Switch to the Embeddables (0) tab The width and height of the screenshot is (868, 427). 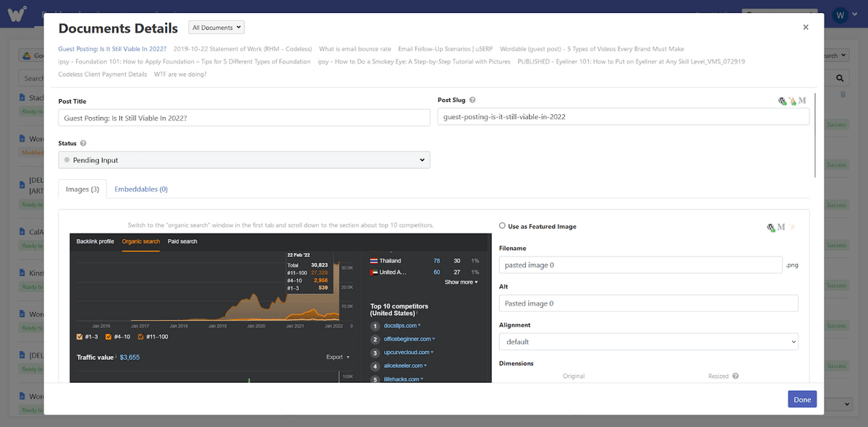pyautogui.click(x=141, y=189)
